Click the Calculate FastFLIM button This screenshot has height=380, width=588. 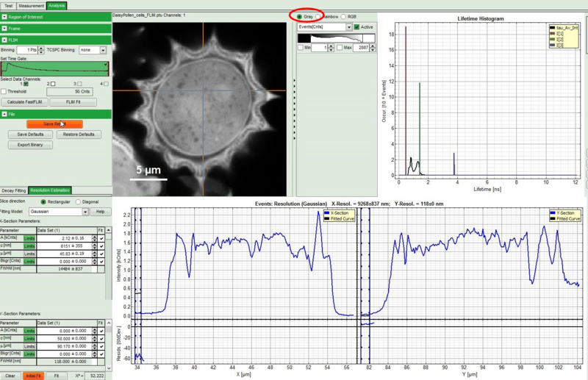[27, 101]
